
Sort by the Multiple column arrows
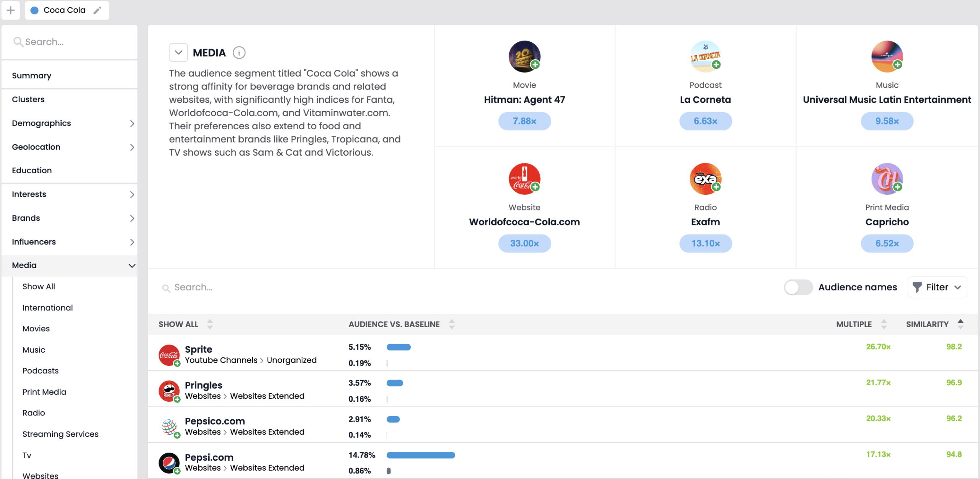point(884,324)
